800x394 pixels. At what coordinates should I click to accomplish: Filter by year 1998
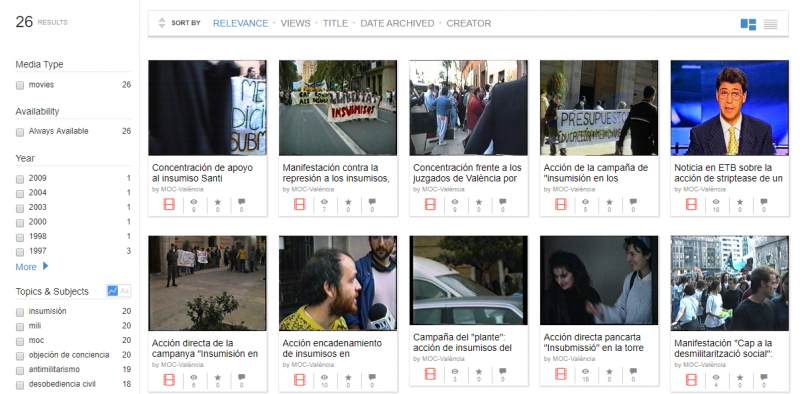(20, 237)
